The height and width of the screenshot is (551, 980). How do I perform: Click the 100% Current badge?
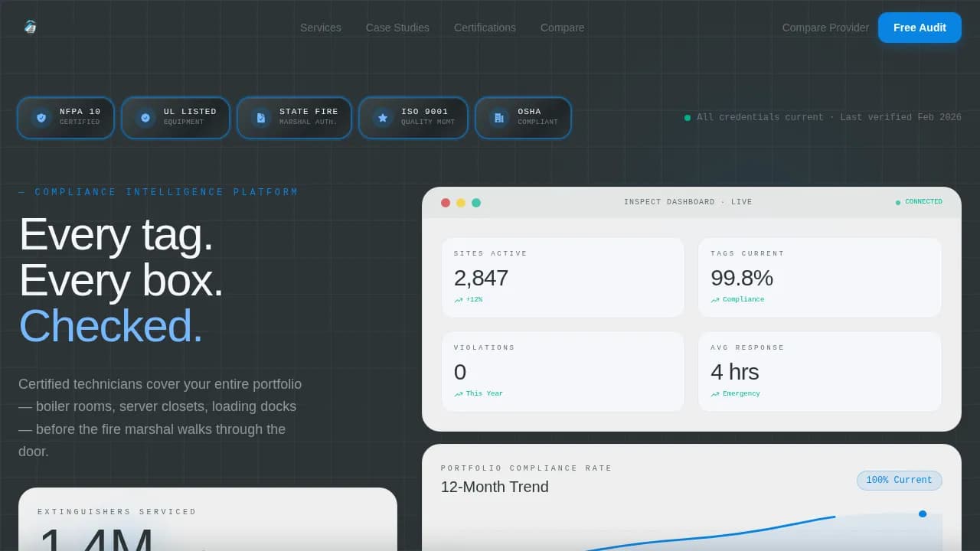899,481
